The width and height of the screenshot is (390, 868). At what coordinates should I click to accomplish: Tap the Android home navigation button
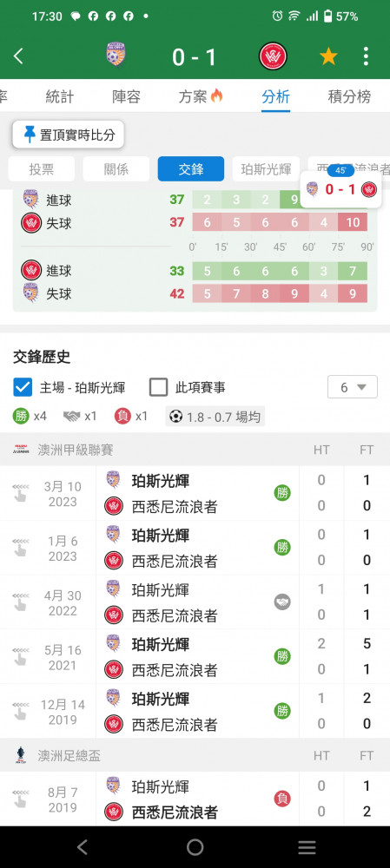coord(195,847)
